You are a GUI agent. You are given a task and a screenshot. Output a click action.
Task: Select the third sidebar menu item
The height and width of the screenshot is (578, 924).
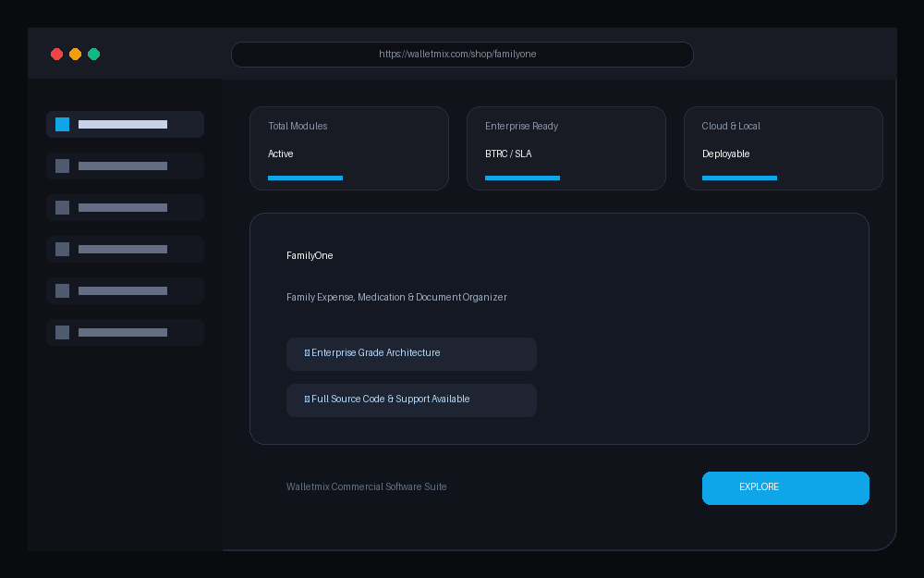[125, 207]
